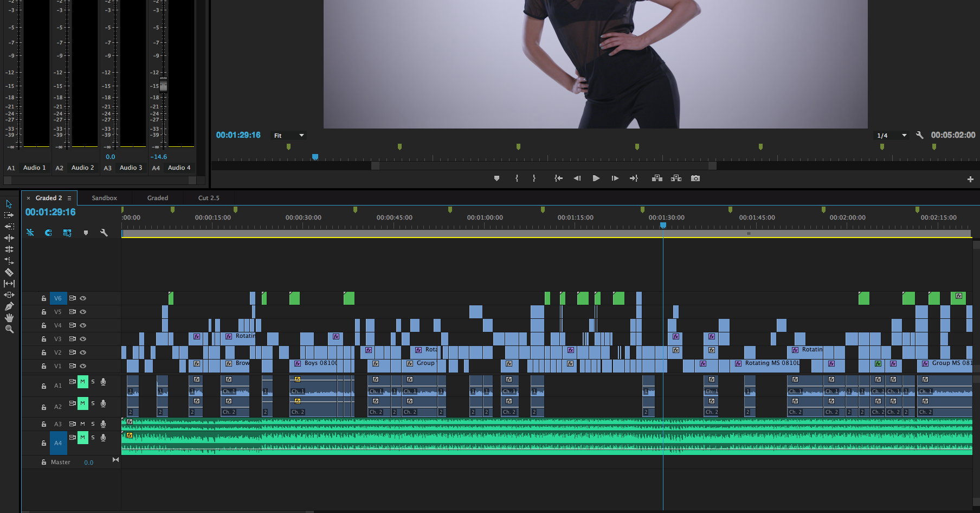Toggle sequence nest-or-individual-clips insert mode
The height and width of the screenshot is (513, 980).
pyautogui.click(x=30, y=233)
